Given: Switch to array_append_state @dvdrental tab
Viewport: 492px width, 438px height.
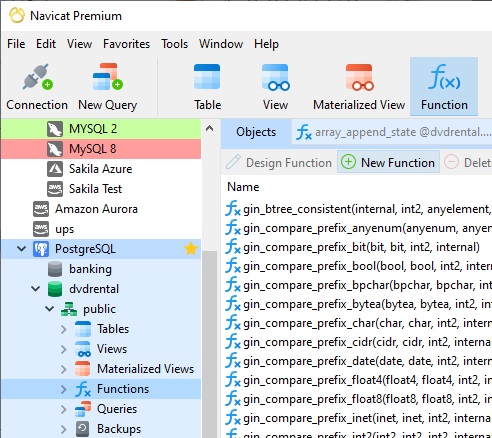Looking at the screenshot, I should (393, 132).
